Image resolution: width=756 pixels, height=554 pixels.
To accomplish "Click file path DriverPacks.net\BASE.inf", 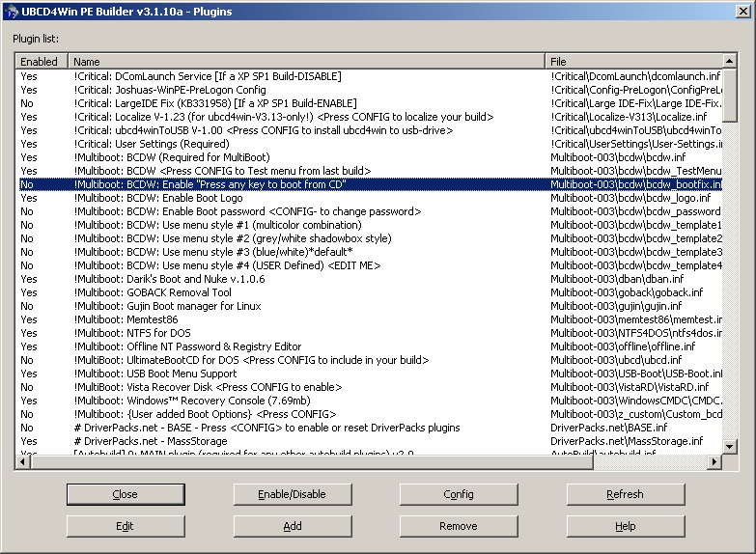I will point(609,428).
